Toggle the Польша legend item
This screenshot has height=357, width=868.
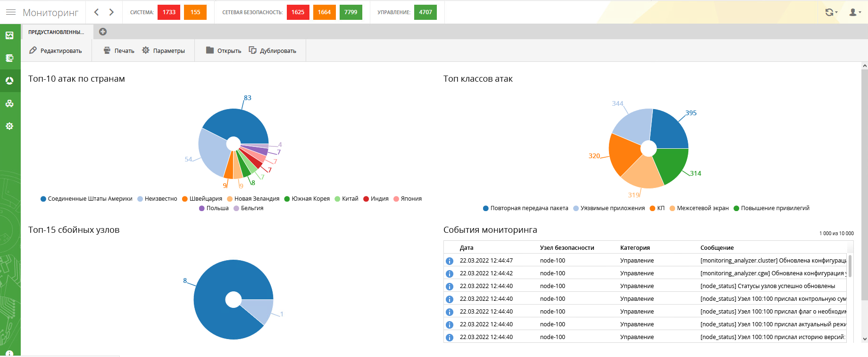214,208
